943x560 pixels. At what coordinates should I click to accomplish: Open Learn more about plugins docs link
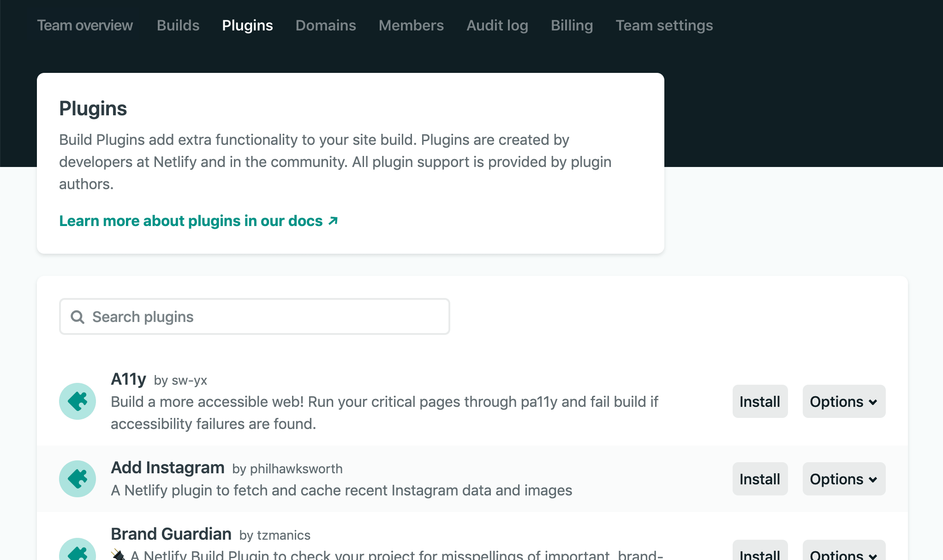pos(191,221)
